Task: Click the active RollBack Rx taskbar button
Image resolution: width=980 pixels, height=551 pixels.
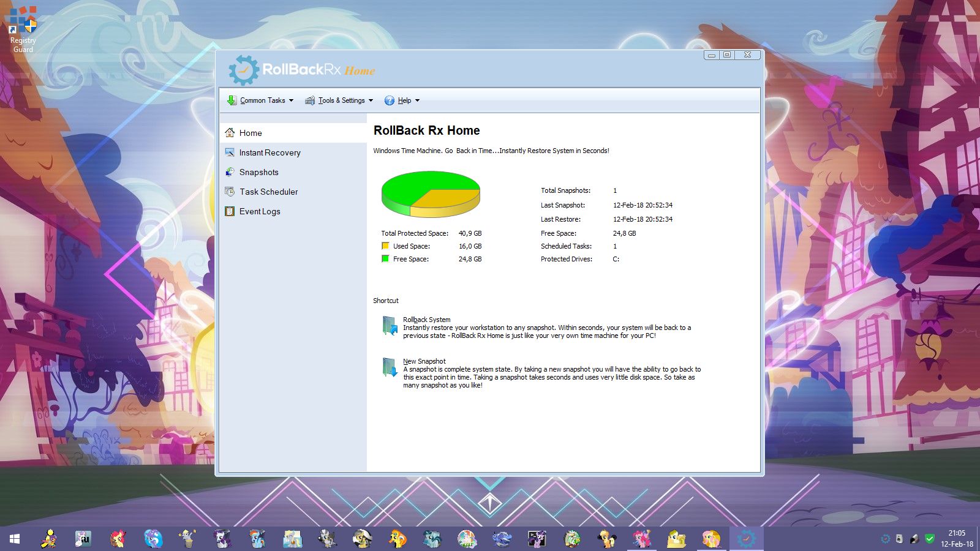Action: pyautogui.click(x=746, y=539)
